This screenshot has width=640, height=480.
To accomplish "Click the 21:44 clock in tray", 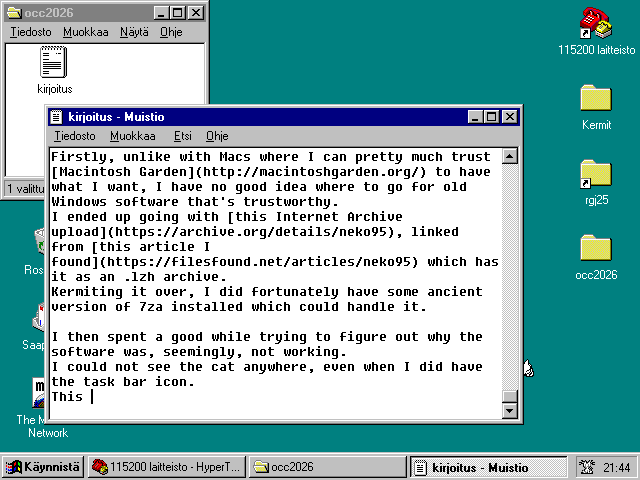I will 616,467.
